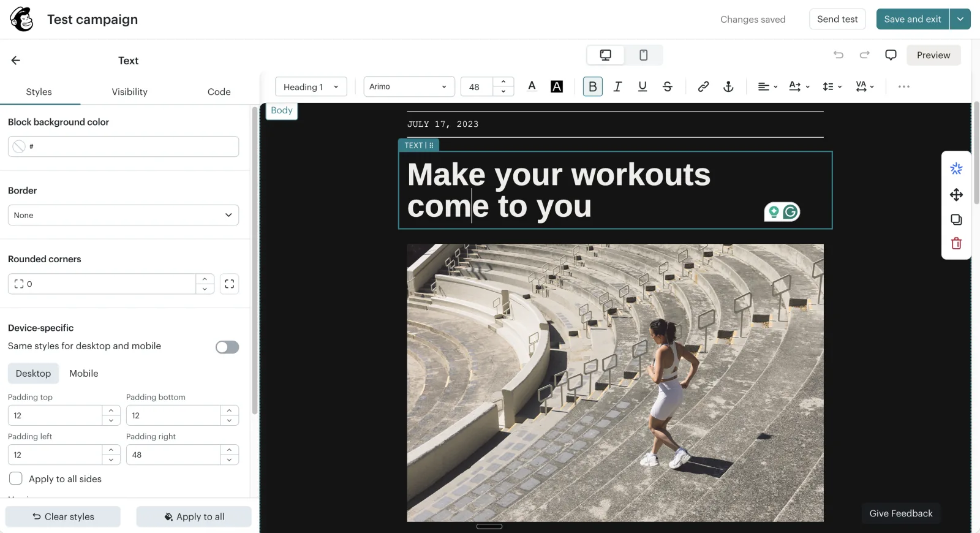Image resolution: width=980 pixels, height=533 pixels.
Task: Open the Visibility tab
Action: pos(129,92)
